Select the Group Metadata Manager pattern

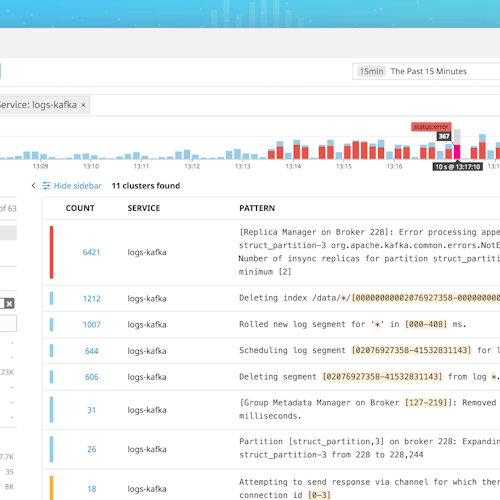pyautogui.click(x=369, y=409)
